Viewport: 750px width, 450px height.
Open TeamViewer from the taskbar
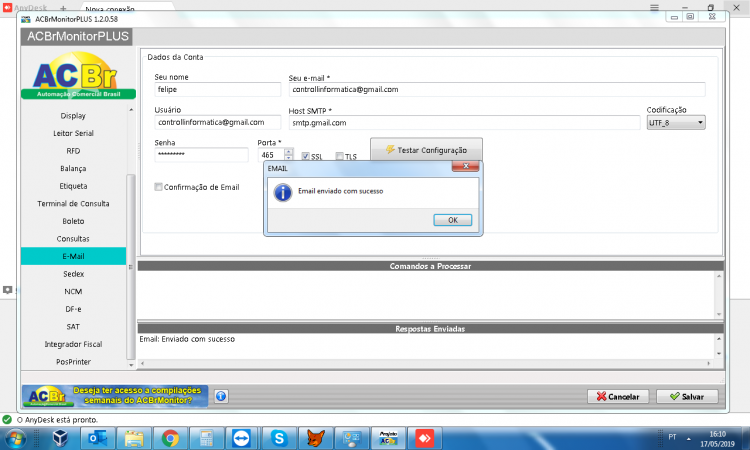coord(242,438)
